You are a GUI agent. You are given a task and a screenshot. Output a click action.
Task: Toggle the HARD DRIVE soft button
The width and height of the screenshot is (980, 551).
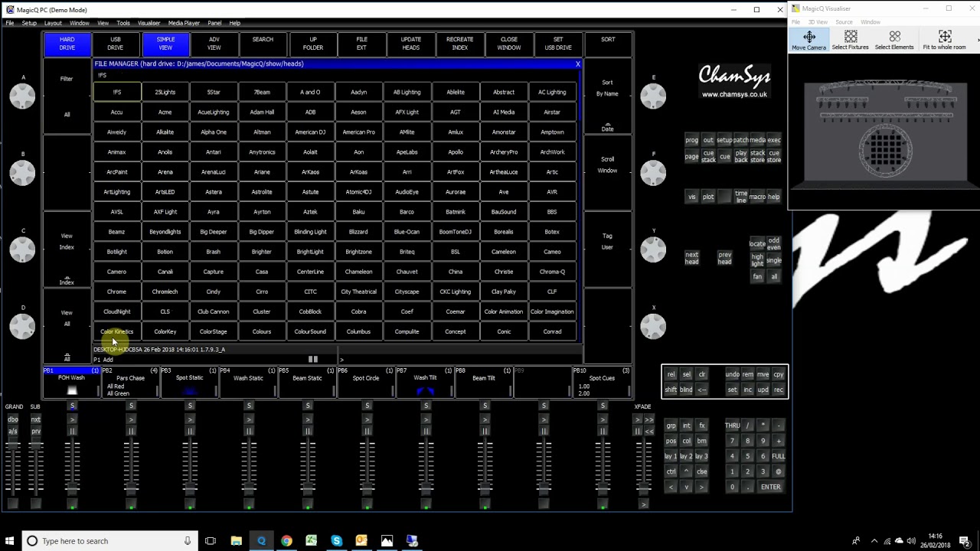coord(67,44)
